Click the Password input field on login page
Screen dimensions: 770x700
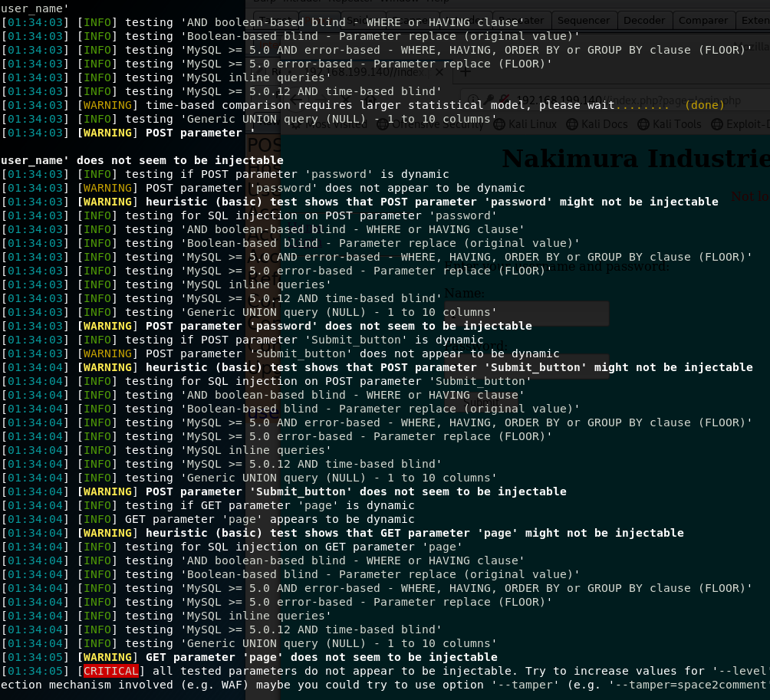(x=526, y=366)
